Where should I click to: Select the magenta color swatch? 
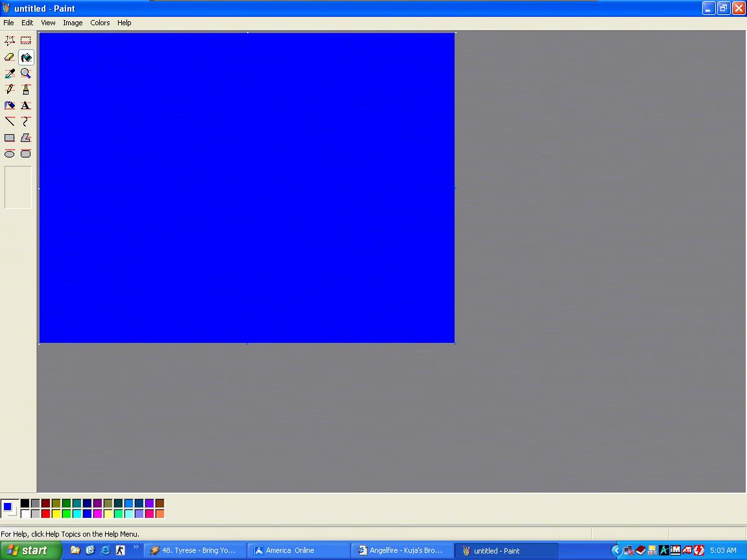[x=98, y=514]
